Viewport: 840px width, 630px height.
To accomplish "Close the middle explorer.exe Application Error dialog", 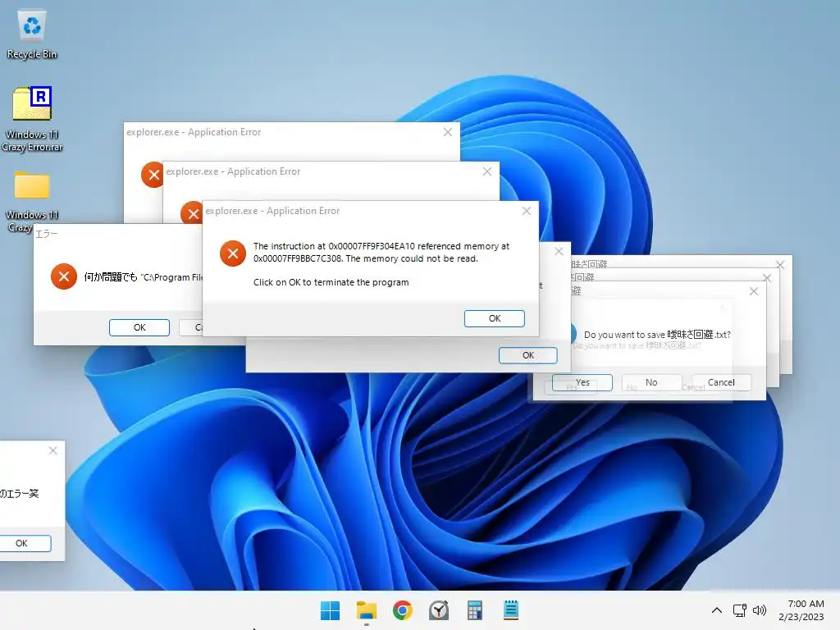I will point(487,171).
